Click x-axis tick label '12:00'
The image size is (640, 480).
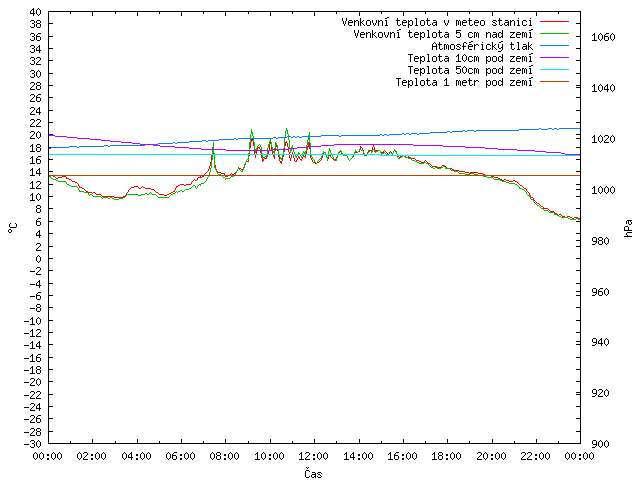point(313,456)
